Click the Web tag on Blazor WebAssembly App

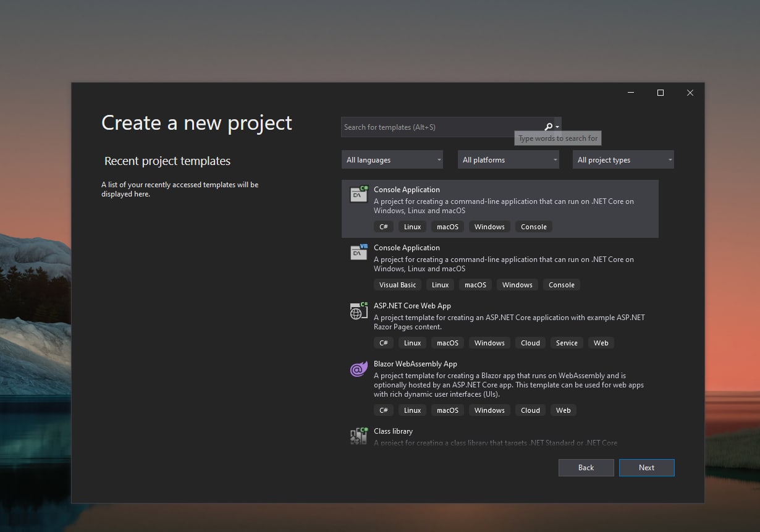click(x=563, y=410)
